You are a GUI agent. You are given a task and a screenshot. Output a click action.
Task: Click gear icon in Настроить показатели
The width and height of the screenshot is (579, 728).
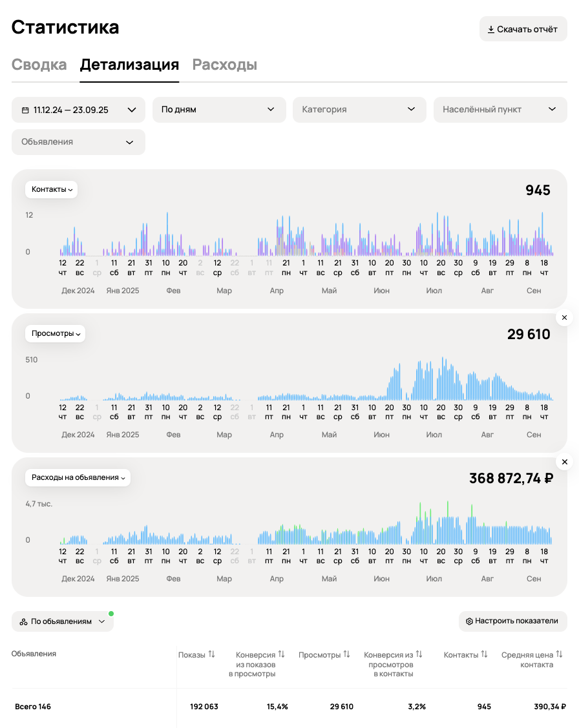point(470,621)
